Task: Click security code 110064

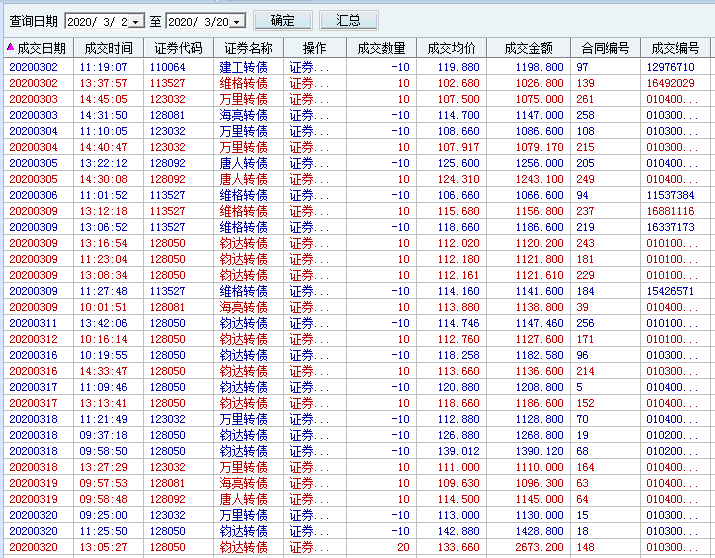Action: (167, 67)
